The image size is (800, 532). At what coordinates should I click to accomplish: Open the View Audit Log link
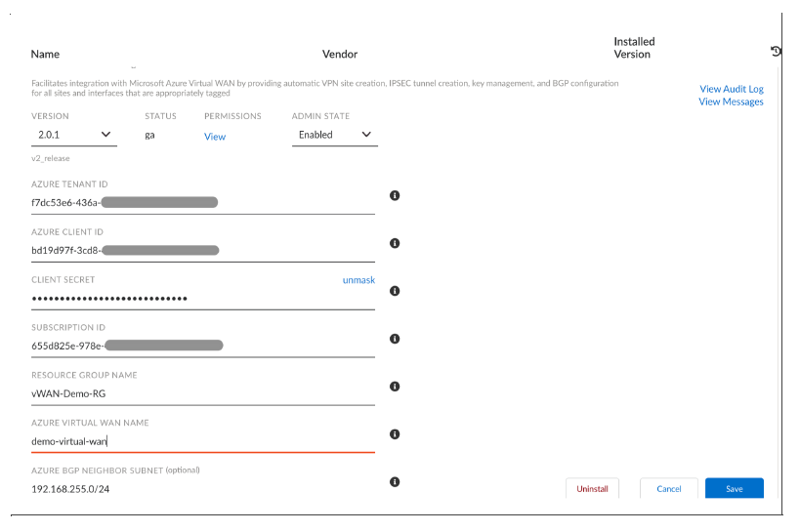pyautogui.click(x=732, y=89)
